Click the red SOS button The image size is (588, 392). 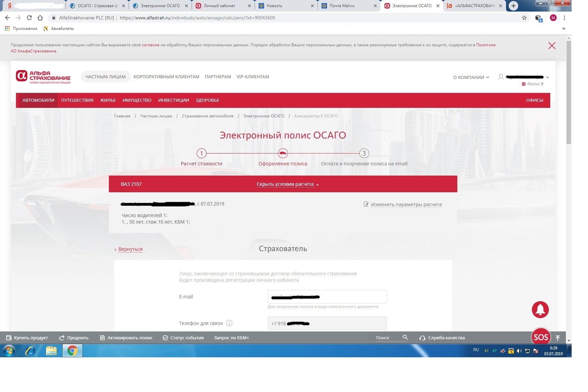[541, 337]
